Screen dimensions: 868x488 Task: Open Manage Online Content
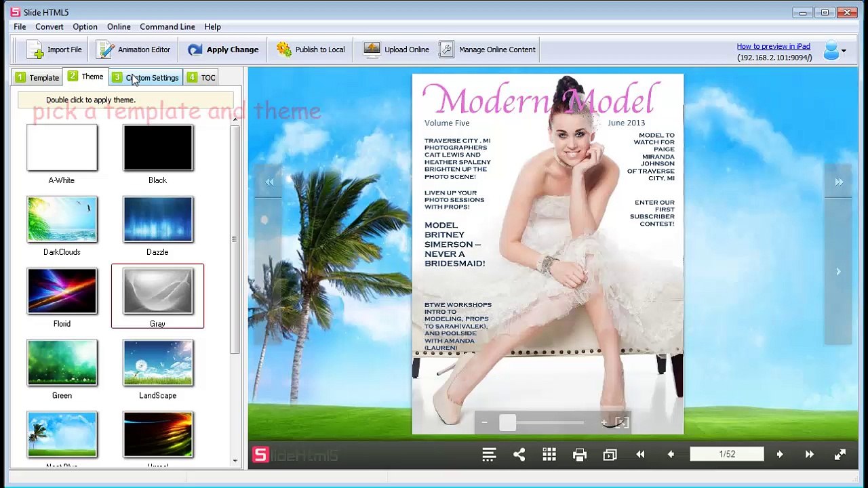point(487,49)
